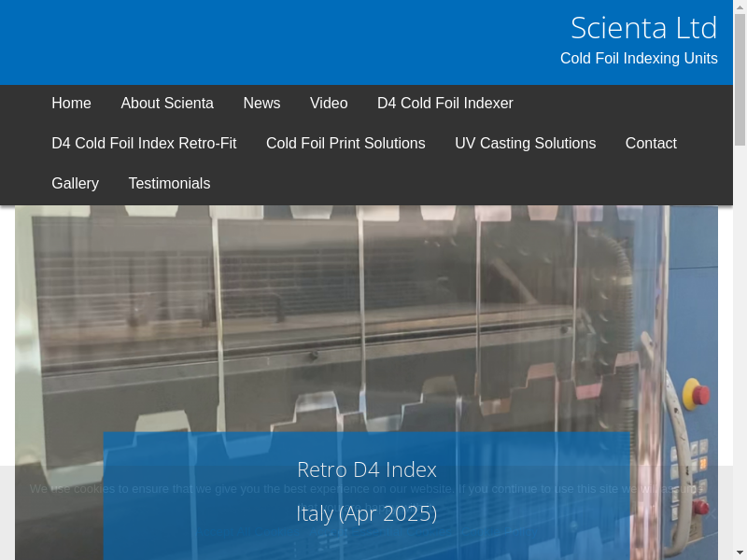
Task: Open the D4 Cold Foil Indexer page
Action: click(444, 104)
